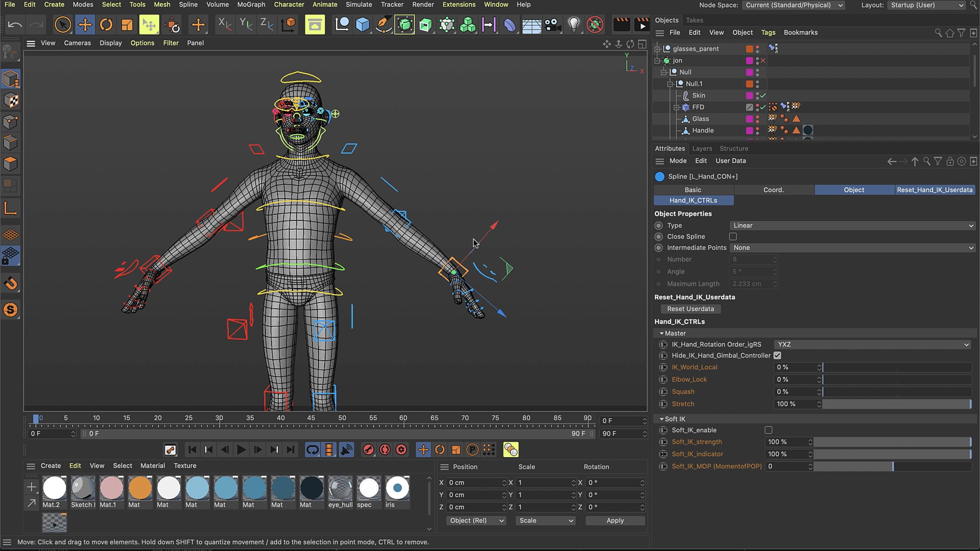Open the MoGraph menu
980x551 pixels.
(x=251, y=4)
